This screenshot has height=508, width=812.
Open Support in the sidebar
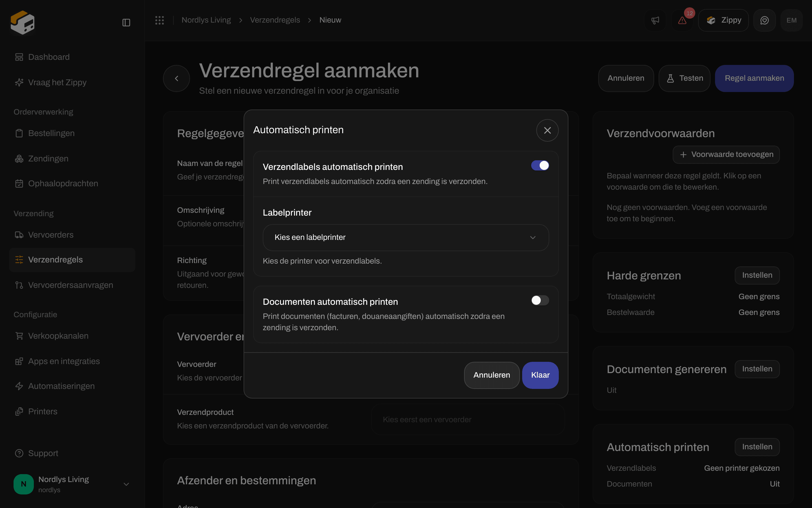(72, 453)
